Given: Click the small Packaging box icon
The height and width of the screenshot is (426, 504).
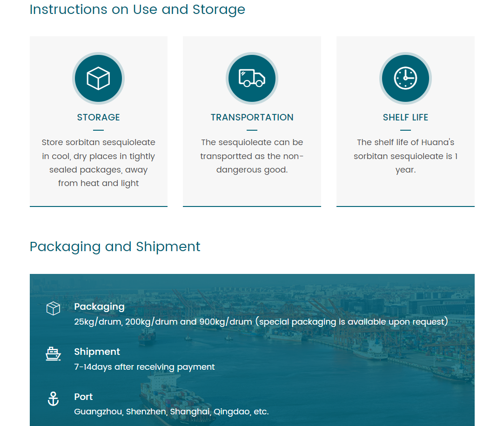Looking at the screenshot, I should click(54, 308).
